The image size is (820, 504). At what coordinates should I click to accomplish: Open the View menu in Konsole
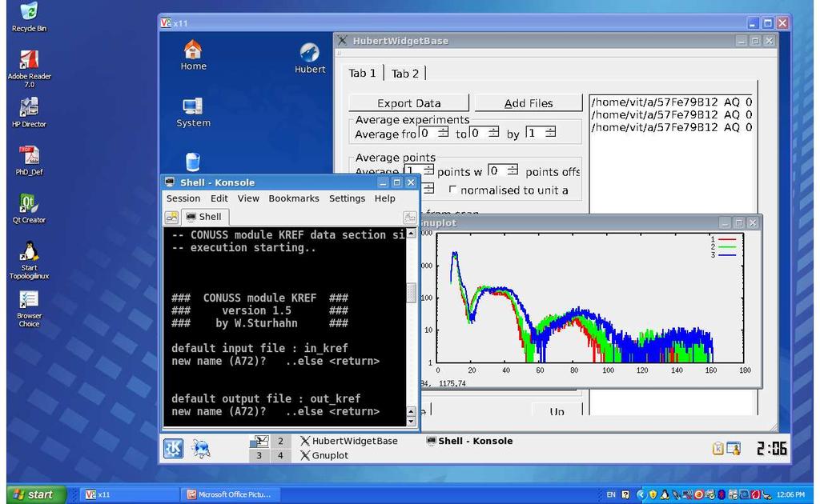(248, 198)
